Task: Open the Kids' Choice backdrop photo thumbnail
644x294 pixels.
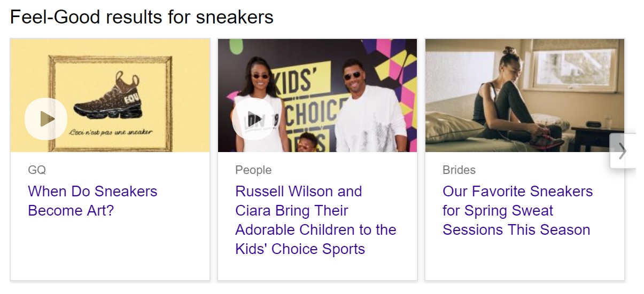Action: [317, 96]
